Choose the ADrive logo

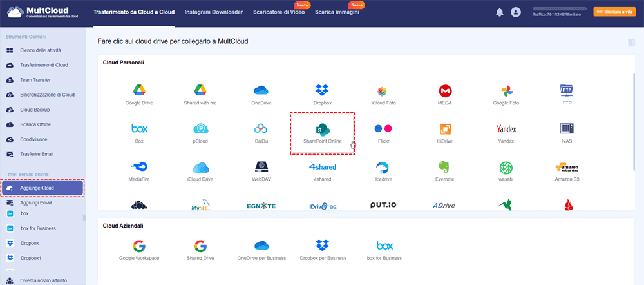[444, 206]
